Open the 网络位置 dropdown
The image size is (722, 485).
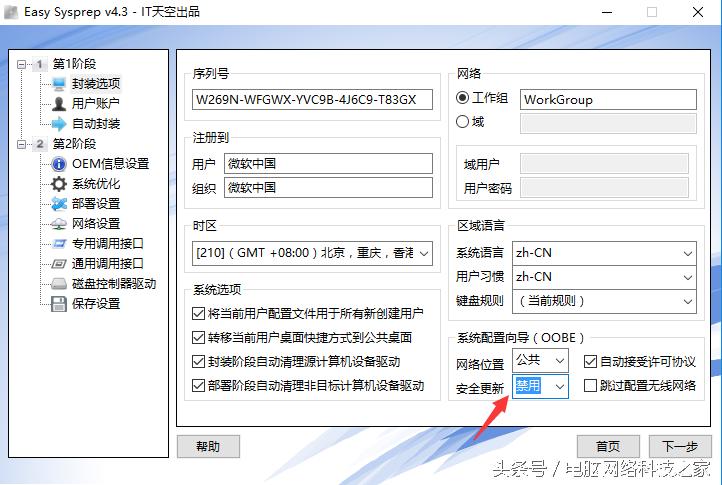[x=559, y=361]
